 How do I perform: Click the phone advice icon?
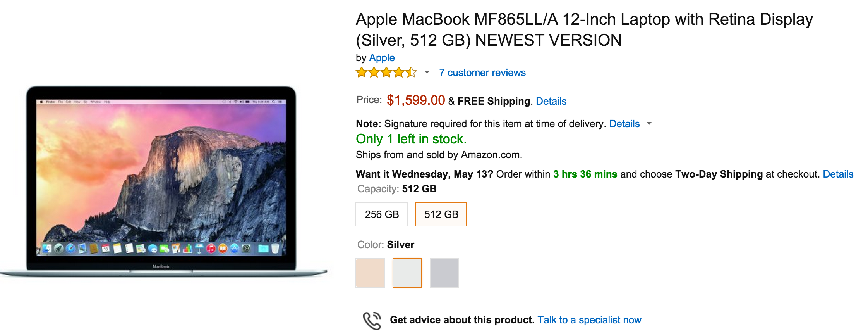(x=372, y=321)
